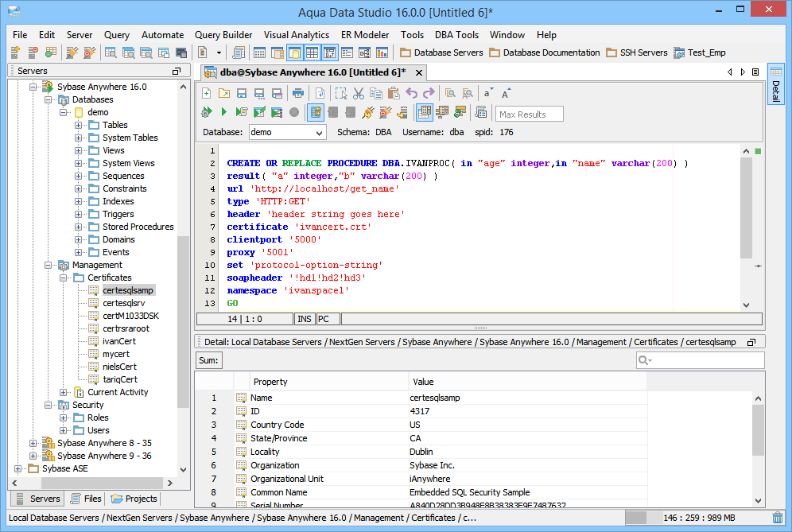Click the Open file folder icon
Screen dimensions: 792x532
pos(224,93)
